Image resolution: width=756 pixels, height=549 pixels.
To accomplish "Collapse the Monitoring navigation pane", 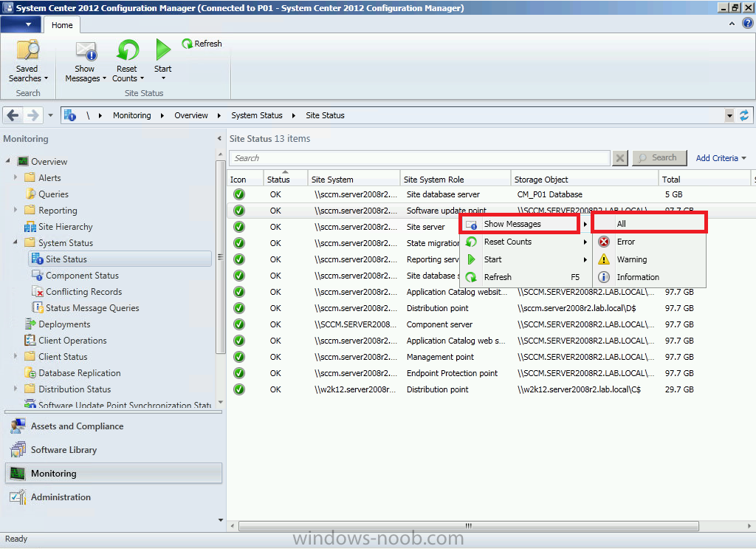I will (219, 138).
